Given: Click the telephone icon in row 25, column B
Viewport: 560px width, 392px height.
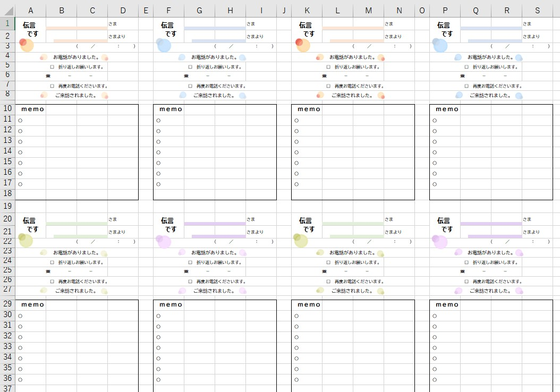Looking at the screenshot, I should pyautogui.click(x=48, y=271).
